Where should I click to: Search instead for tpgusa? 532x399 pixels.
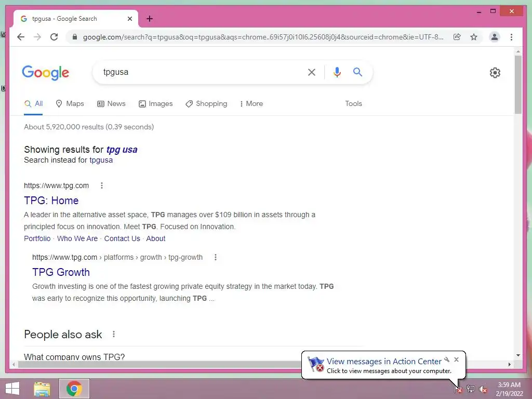[101, 160]
